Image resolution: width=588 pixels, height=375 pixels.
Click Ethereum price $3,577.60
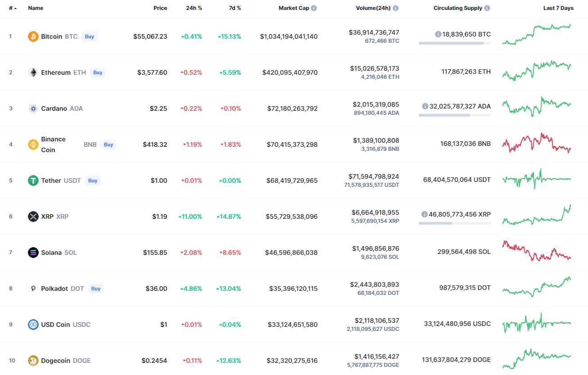[x=152, y=72]
